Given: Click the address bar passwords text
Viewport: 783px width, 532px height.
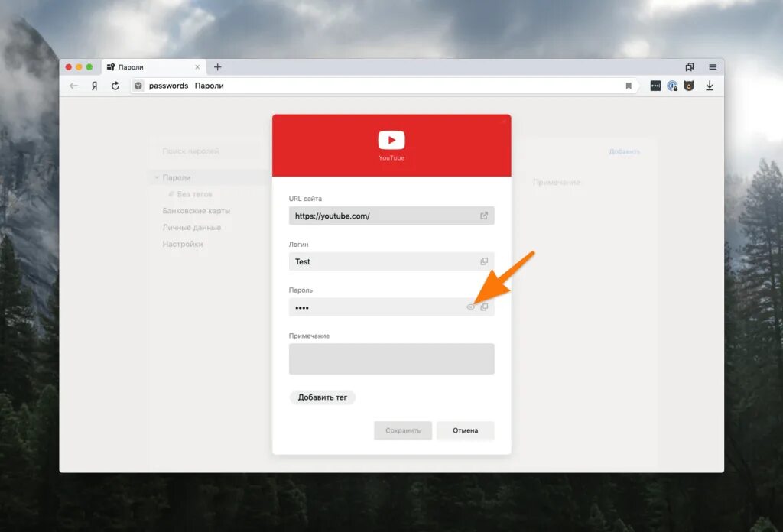Looking at the screenshot, I should [x=168, y=86].
